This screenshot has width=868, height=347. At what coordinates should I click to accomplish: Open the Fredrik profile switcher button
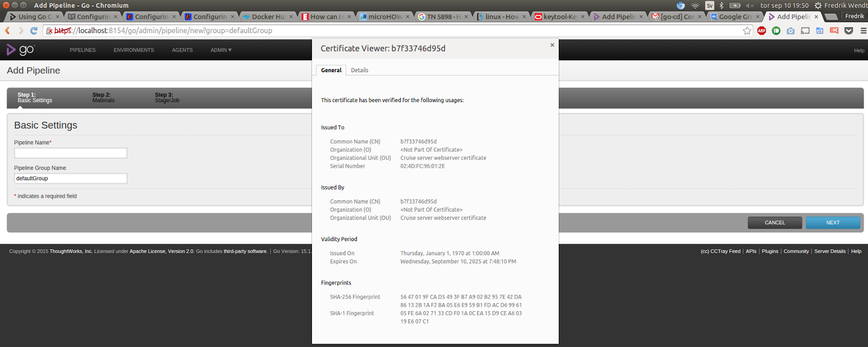(854, 16)
